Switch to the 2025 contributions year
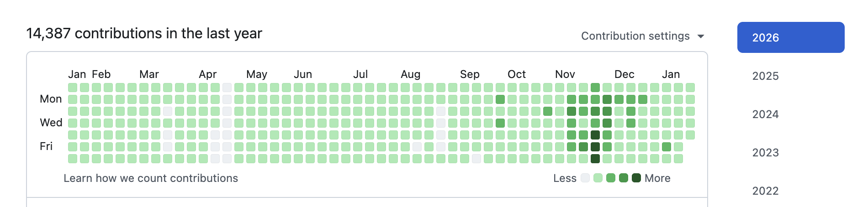Image resolution: width=868 pixels, height=207 pixels. click(x=766, y=76)
